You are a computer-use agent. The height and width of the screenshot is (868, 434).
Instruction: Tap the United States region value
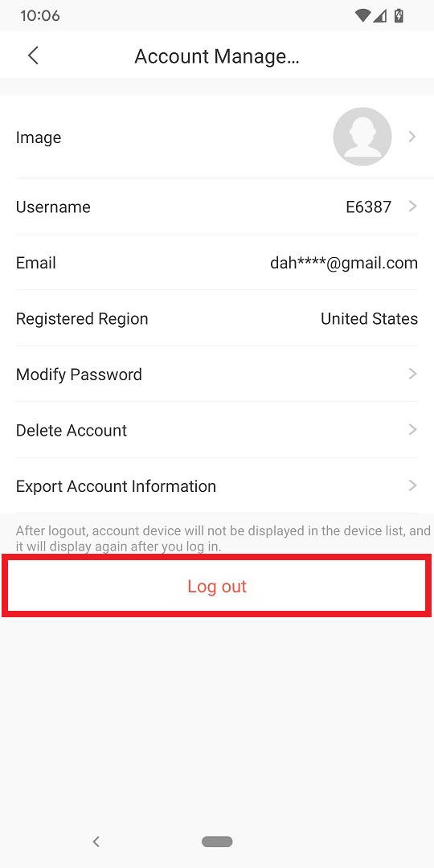coord(369,319)
